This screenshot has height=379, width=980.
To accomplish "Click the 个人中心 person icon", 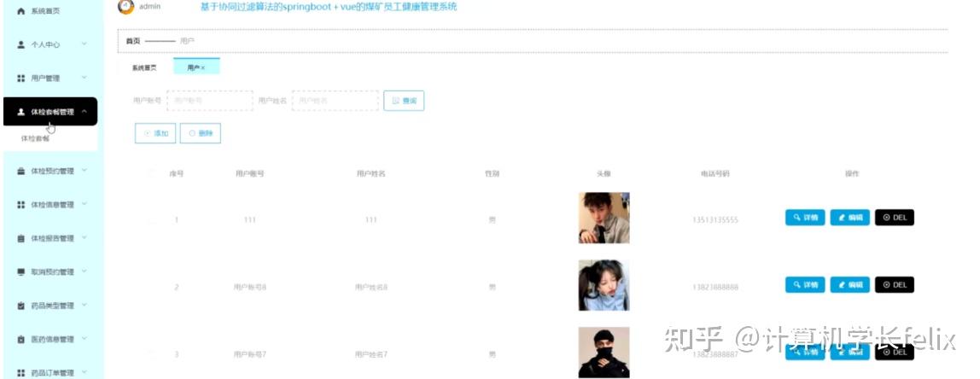I will coord(20,45).
